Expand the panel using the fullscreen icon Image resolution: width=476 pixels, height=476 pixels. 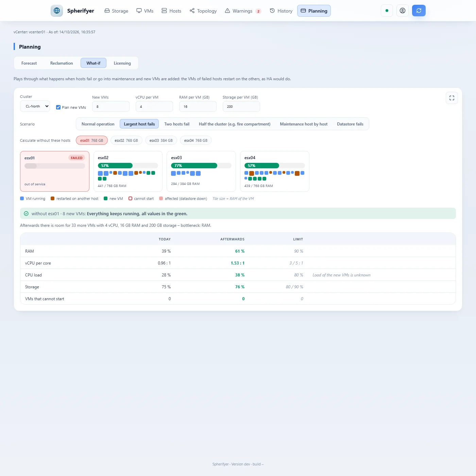click(452, 98)
